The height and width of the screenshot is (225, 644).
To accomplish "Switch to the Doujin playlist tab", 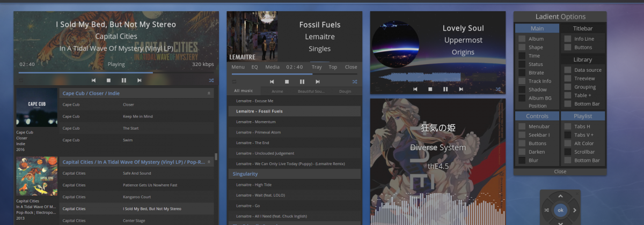I will point(345,91).
